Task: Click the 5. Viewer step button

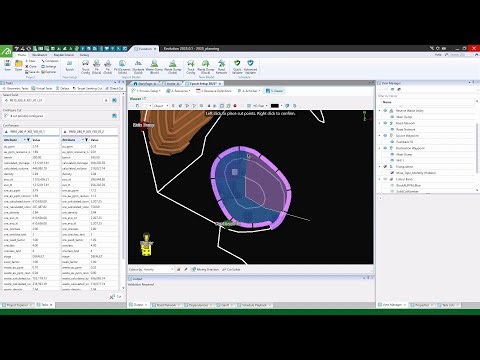Action: click(x=274, y=91)
